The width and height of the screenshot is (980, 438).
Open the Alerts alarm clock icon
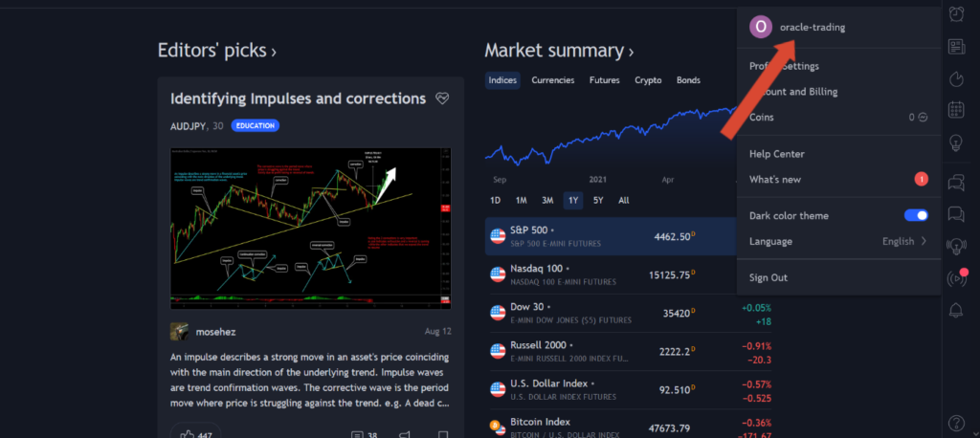coord(956,13)
